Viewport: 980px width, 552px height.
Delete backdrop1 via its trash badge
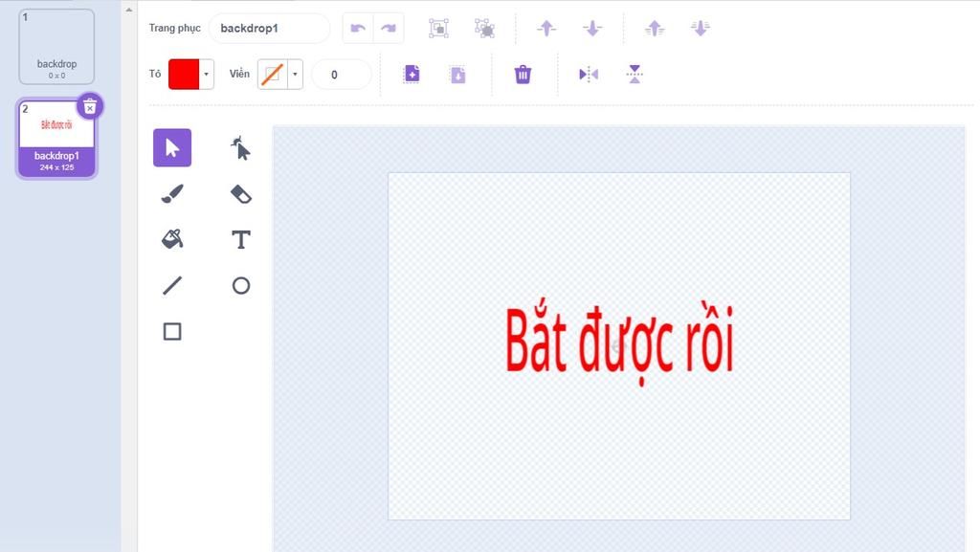pyautogui.click(x=89, y=106)
